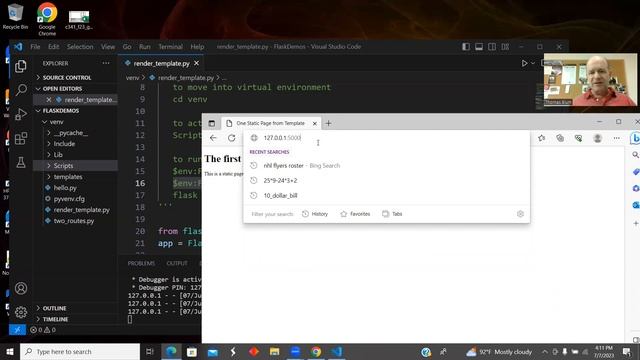Open a new tab in Edge
This screenshot has height=360, width=640.
(x=328, y=123)
